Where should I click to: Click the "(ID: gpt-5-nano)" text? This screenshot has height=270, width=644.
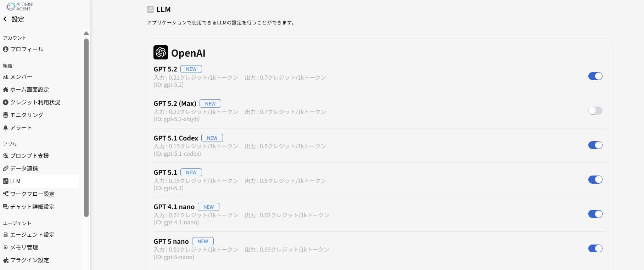coord(174,257)
